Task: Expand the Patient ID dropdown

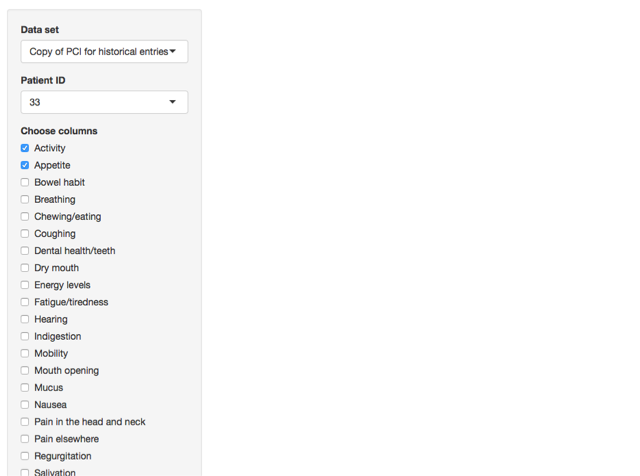Action: pyautogui.click(x=104, y=102)
